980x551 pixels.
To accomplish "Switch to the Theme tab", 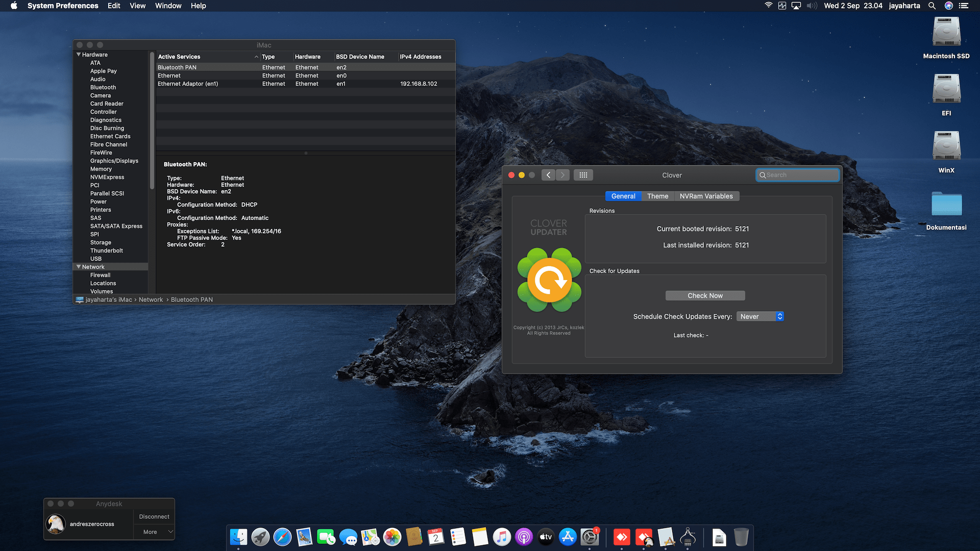I will click(657, 196).
